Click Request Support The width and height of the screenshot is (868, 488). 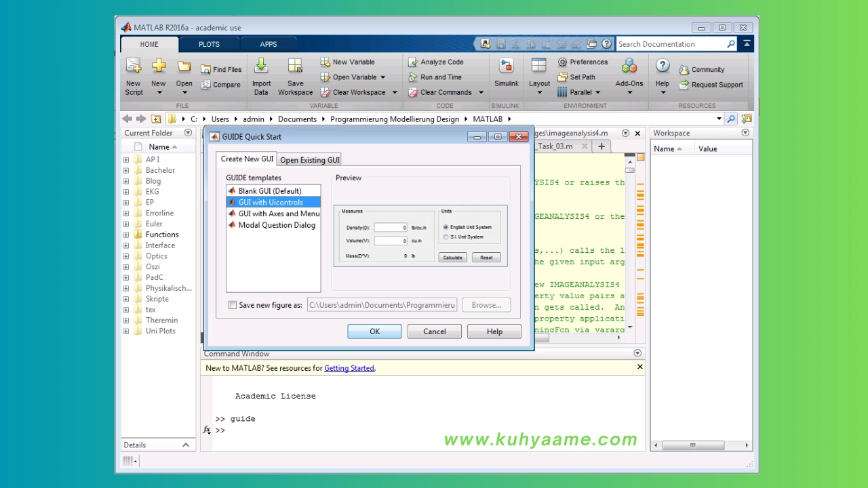[x=711, y=85]
